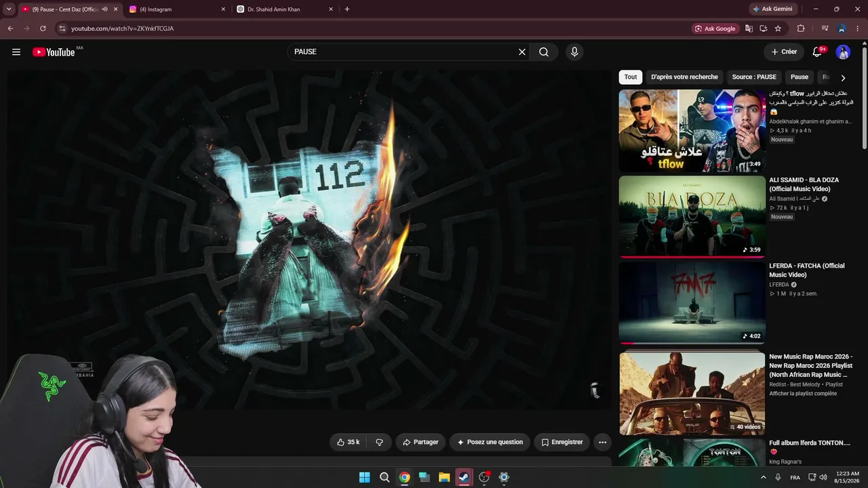The width and height of the screenshot is (868, 488).
Task: Select the Tout filter chip
Action: 631,77
